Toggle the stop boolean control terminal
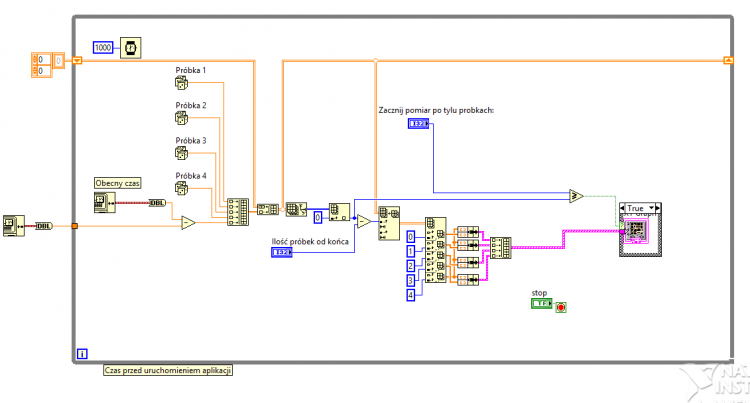Image resolution: width=750 pixels, height=403 pixels. (x=541, y=304)
